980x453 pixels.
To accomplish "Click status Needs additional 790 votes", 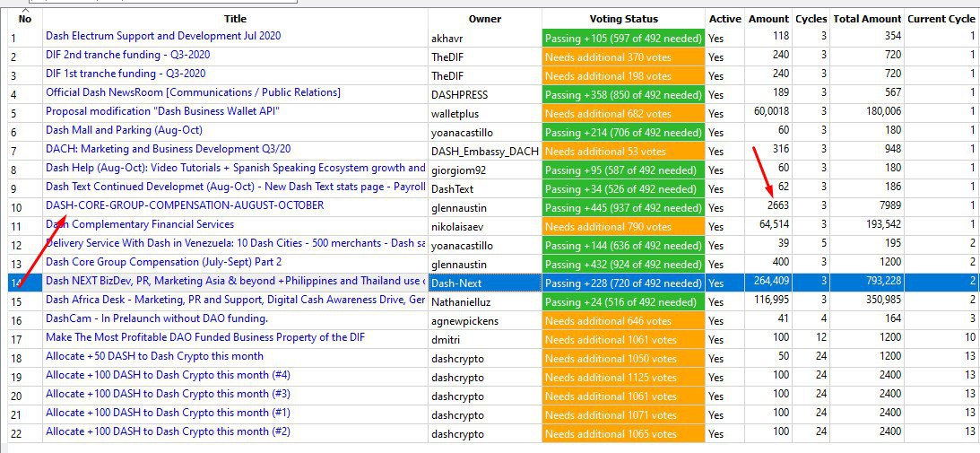I will 624,226.
